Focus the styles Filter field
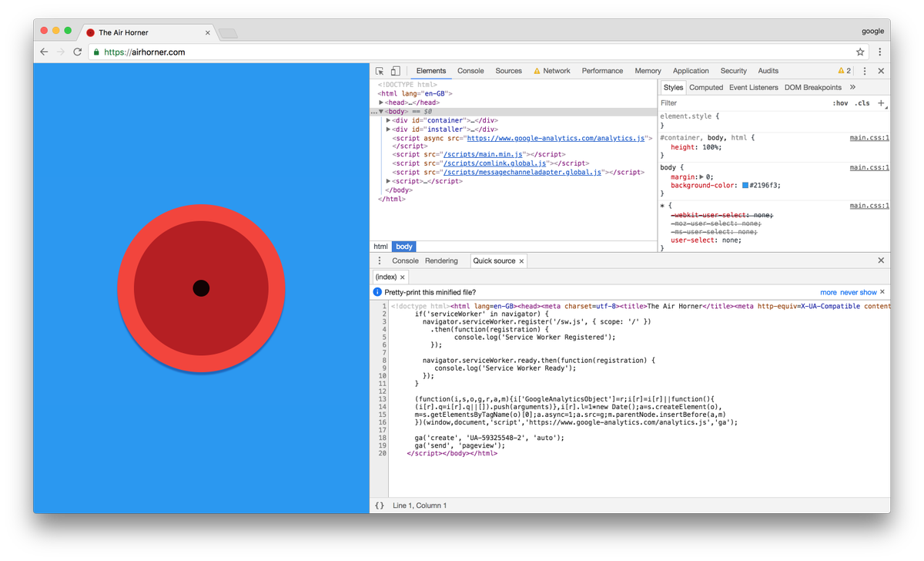The width and height of the screenshot is (924, 561). (743, 103)
